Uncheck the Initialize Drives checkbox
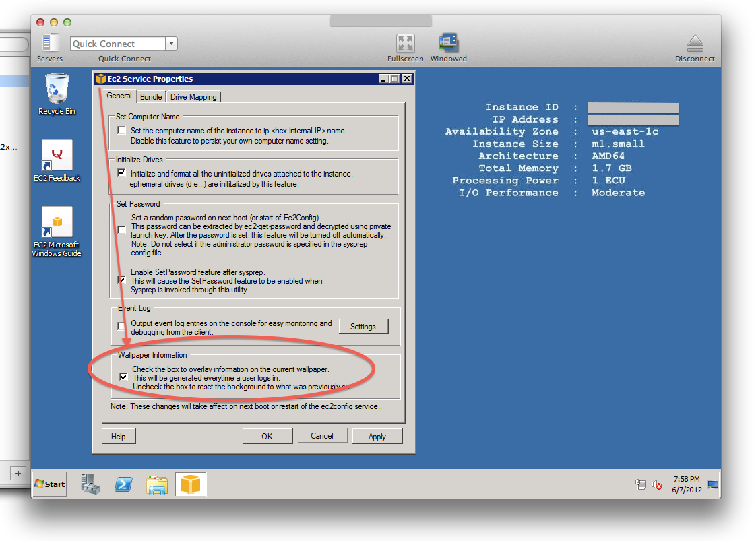 coord(121,172)
